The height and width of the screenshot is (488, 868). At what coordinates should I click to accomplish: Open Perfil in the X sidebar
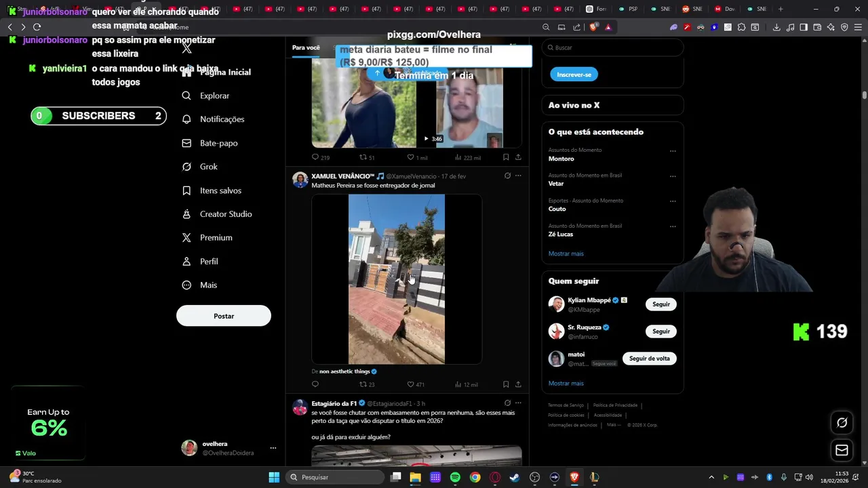201,262
